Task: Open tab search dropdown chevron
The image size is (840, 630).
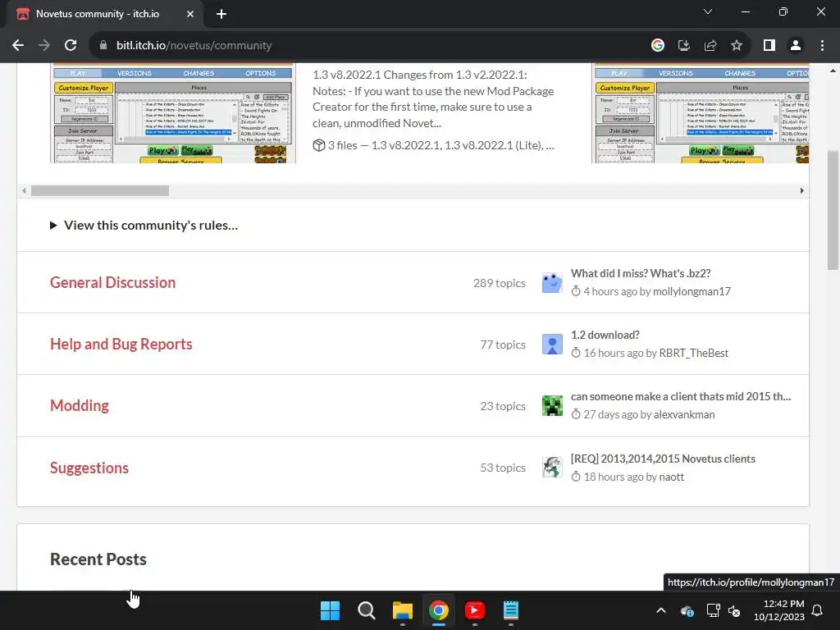Action: (708, 11)
